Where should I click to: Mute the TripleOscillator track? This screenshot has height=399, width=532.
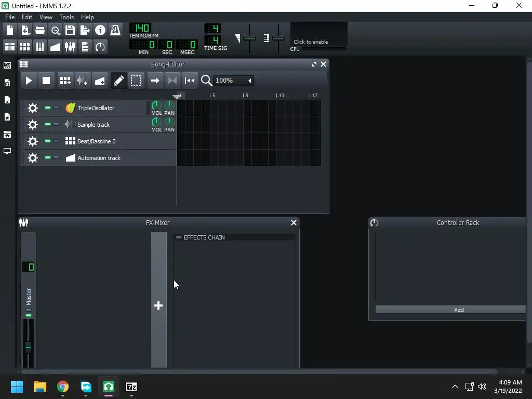pos(48,108)
